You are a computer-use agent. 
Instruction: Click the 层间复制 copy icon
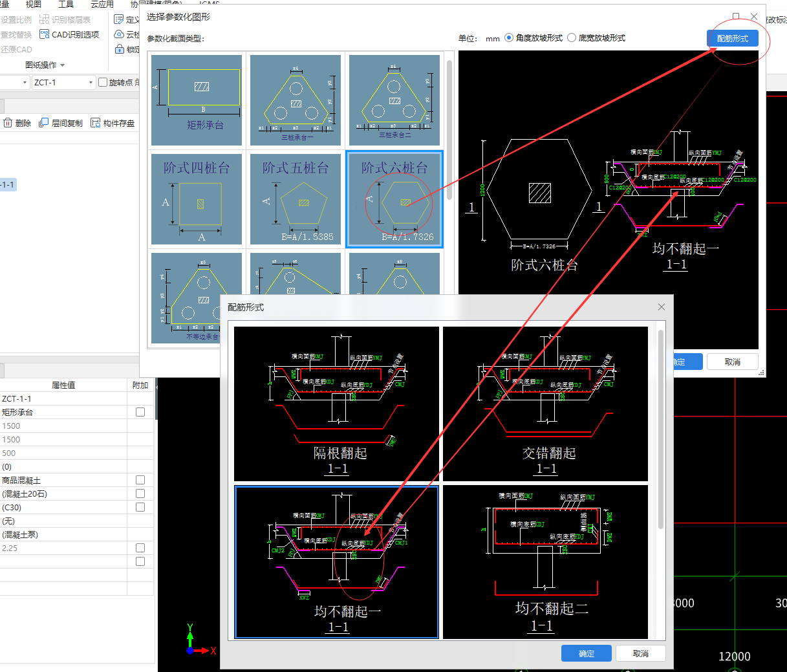coord(44,123)
